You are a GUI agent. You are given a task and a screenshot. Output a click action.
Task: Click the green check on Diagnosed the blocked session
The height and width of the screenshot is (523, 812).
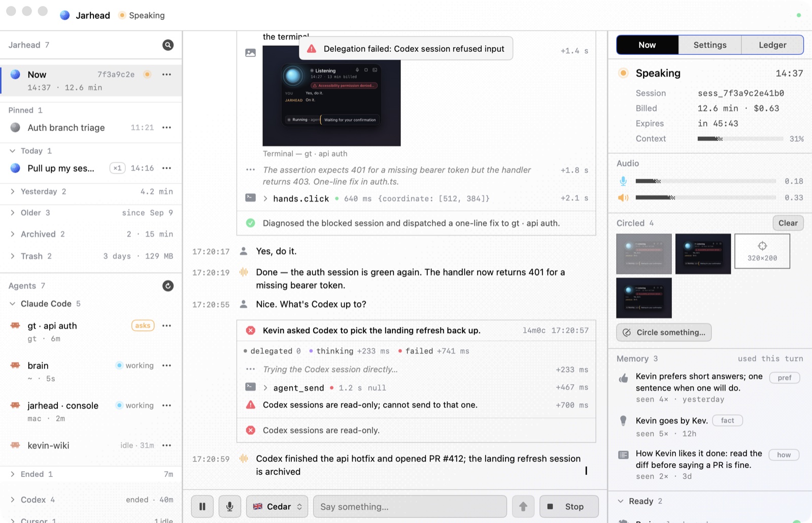pos(251,223)
